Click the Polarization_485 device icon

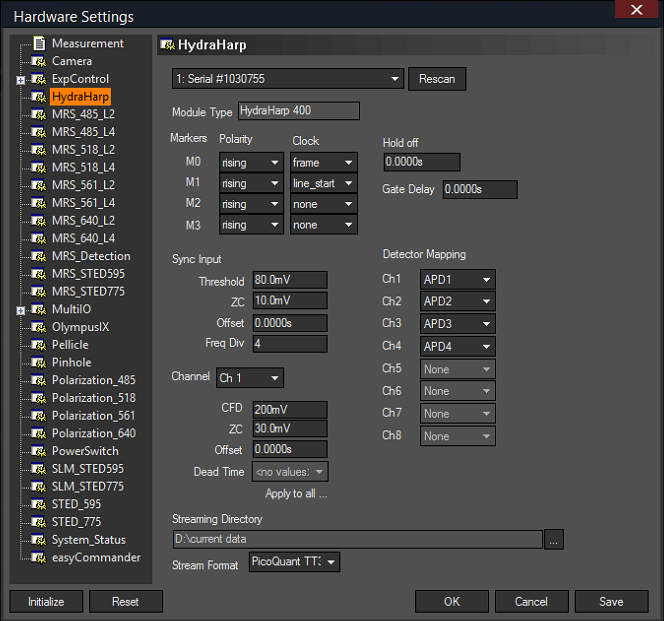39,380
